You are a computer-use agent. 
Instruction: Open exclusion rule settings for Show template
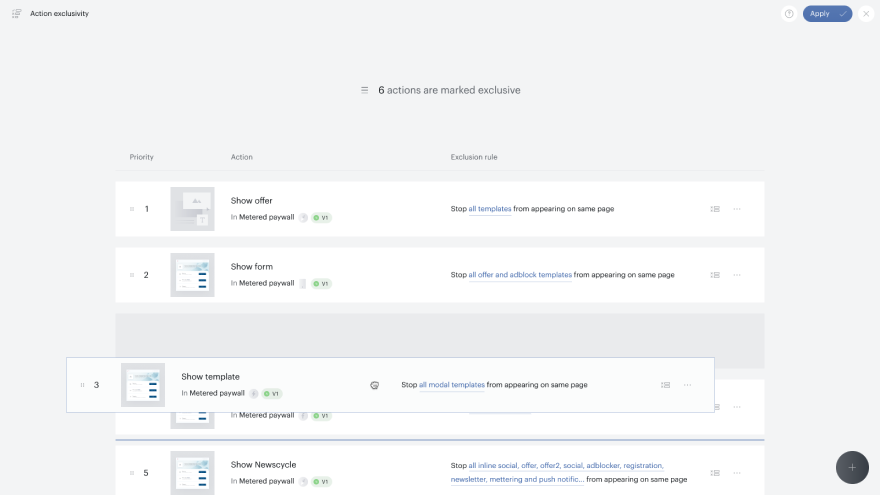666,385
